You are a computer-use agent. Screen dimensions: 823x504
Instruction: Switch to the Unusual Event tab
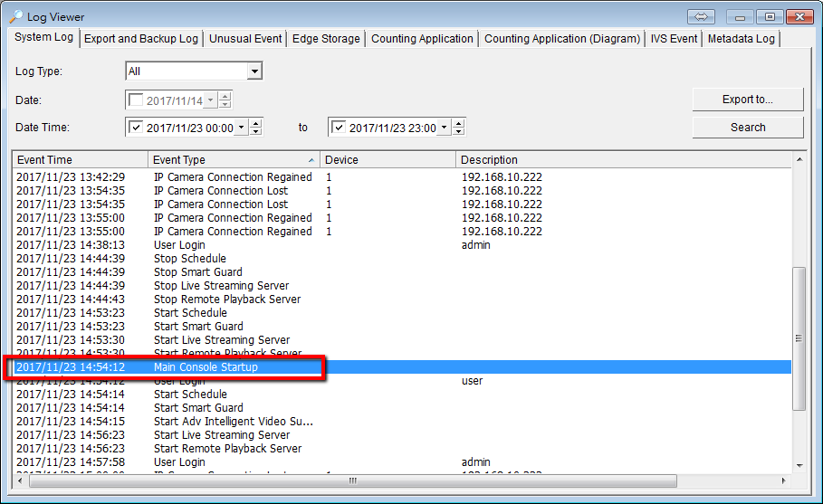(245, 39)
